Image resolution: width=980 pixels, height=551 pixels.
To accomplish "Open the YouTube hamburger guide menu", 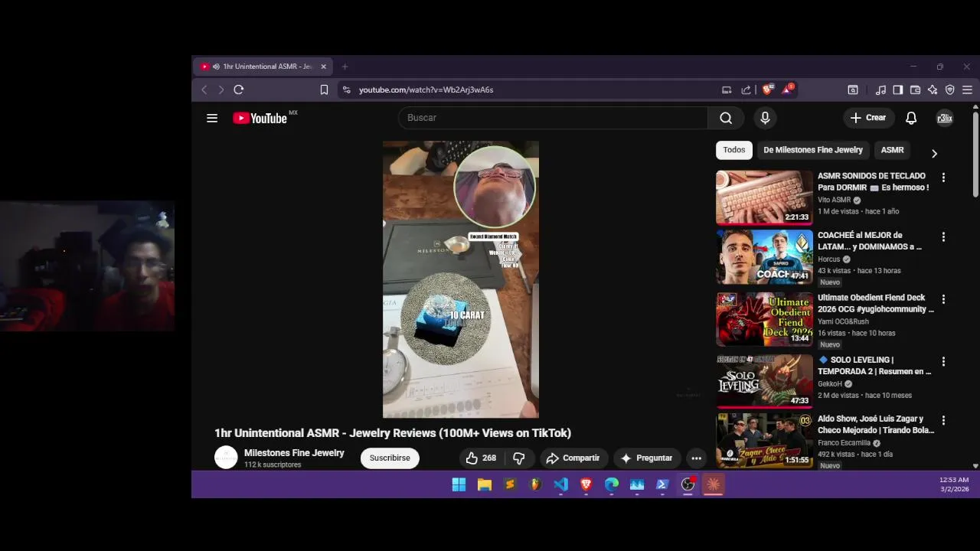I will pos(212,118).
